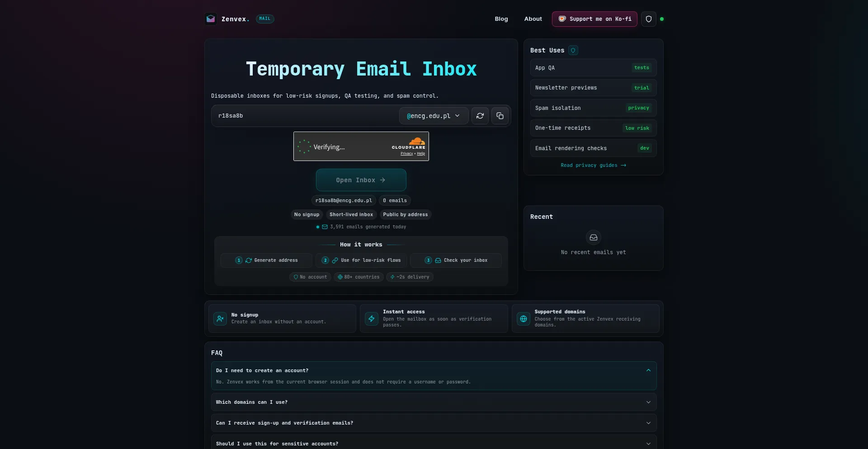
Task: Open the About page
Action: coord(533,19)
